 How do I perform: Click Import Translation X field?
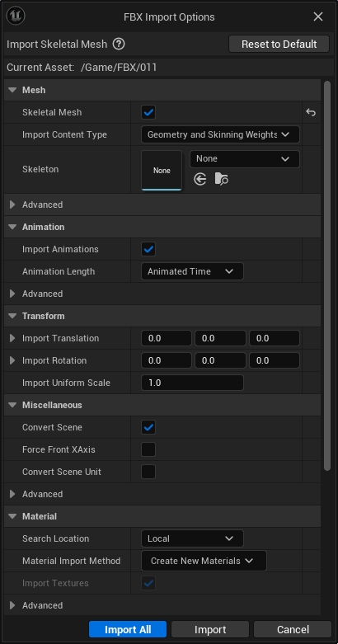coord(167,338)
